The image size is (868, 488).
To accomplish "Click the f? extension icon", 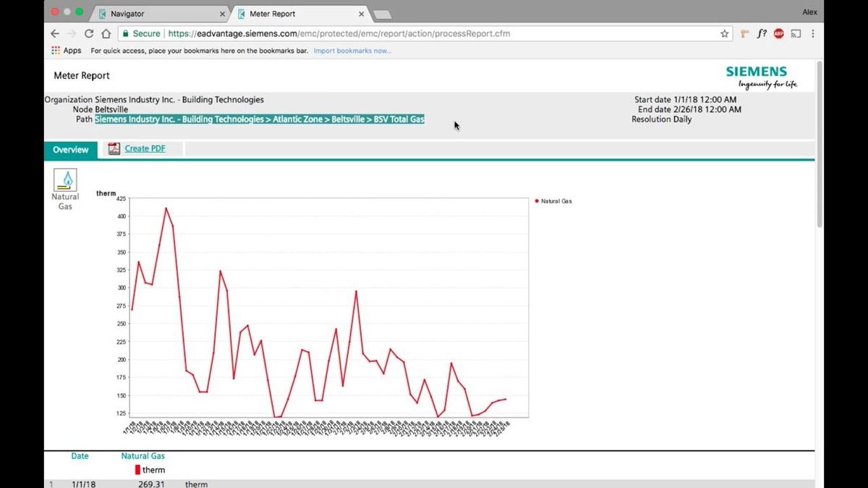I will pyautogui.click(x=762, y=33).
